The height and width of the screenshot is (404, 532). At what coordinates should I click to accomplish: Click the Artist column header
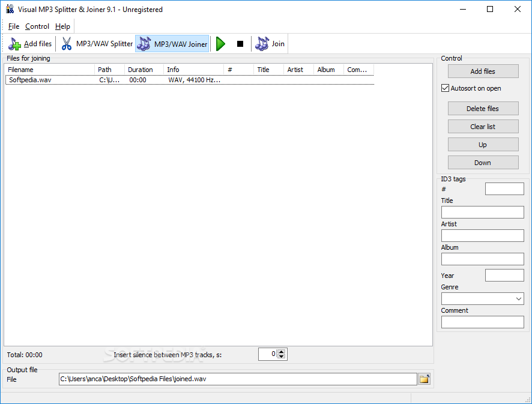pyautogui.click(x=298, y=70)
